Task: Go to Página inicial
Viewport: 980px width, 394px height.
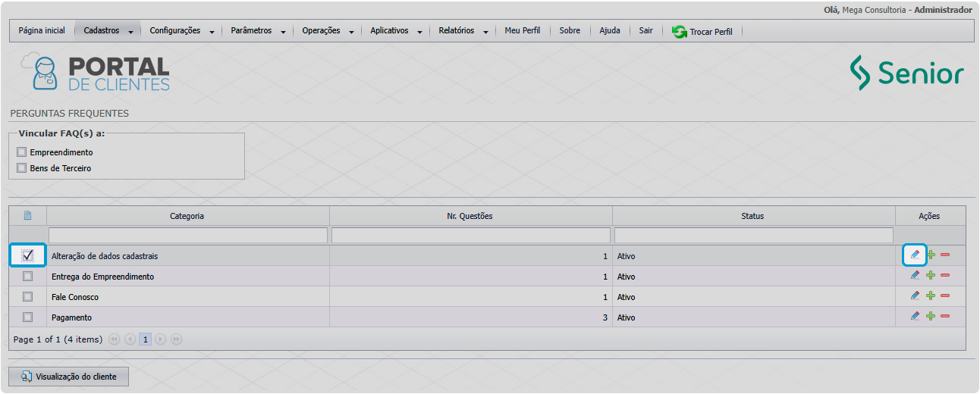Action: point(42,31)
